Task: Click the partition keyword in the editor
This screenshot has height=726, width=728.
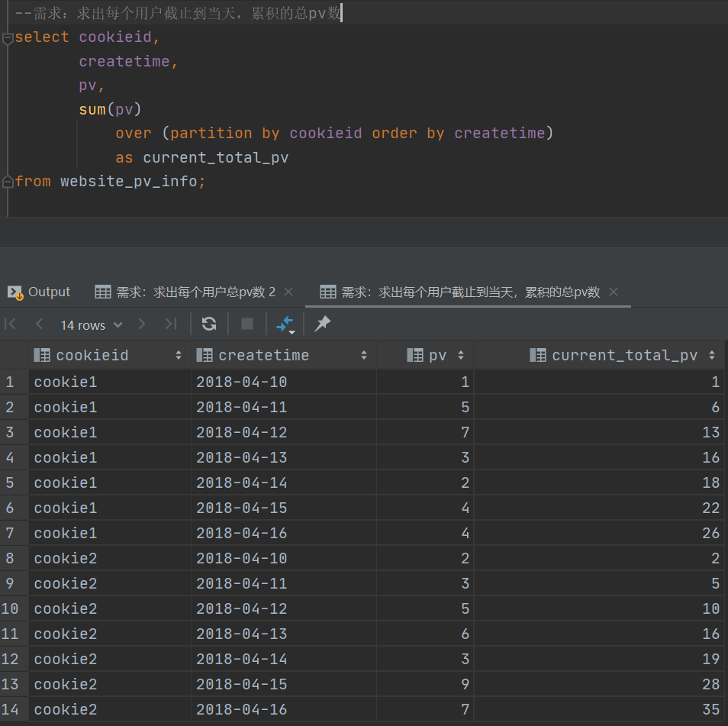Action: click(x=211, y=134)
